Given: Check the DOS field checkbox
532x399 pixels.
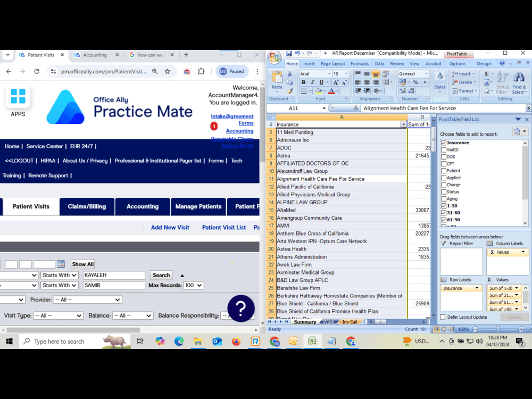Looking at the screenshot, I should [444, 157].
